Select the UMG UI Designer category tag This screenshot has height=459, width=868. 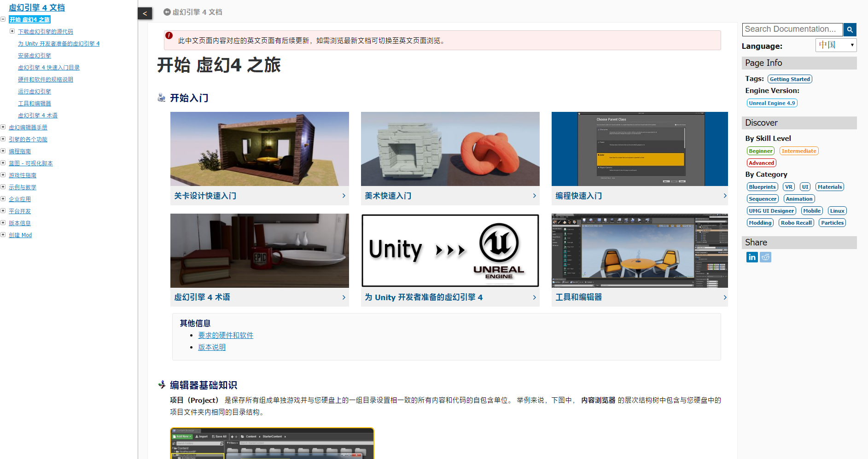coord(771,211)
